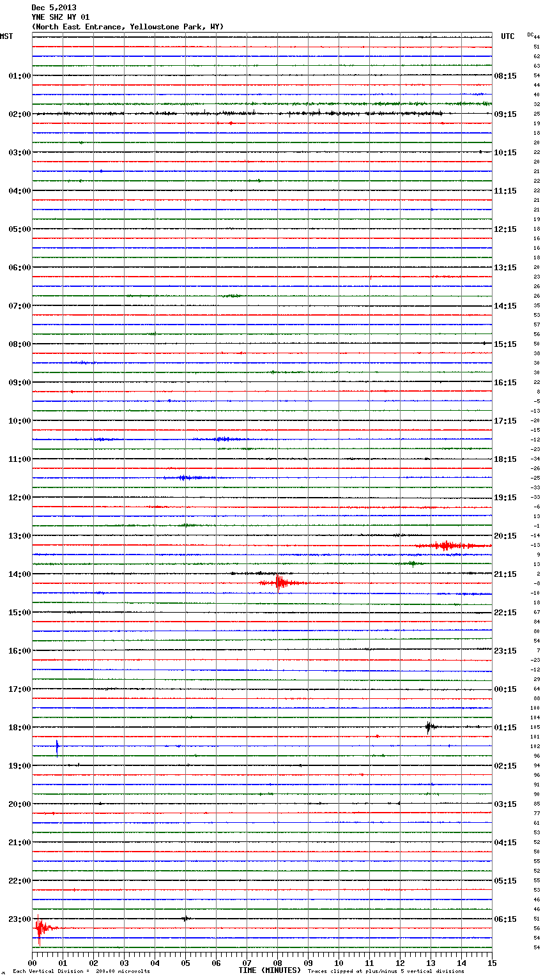The width and height of the screenshot is (543, 980).
Task: Click the 12:15 UTC time label
Action: pyautogui.click(x=505, y=229)
